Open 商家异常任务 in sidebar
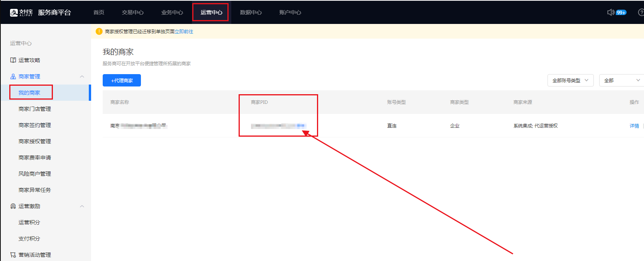 point(35,190)
